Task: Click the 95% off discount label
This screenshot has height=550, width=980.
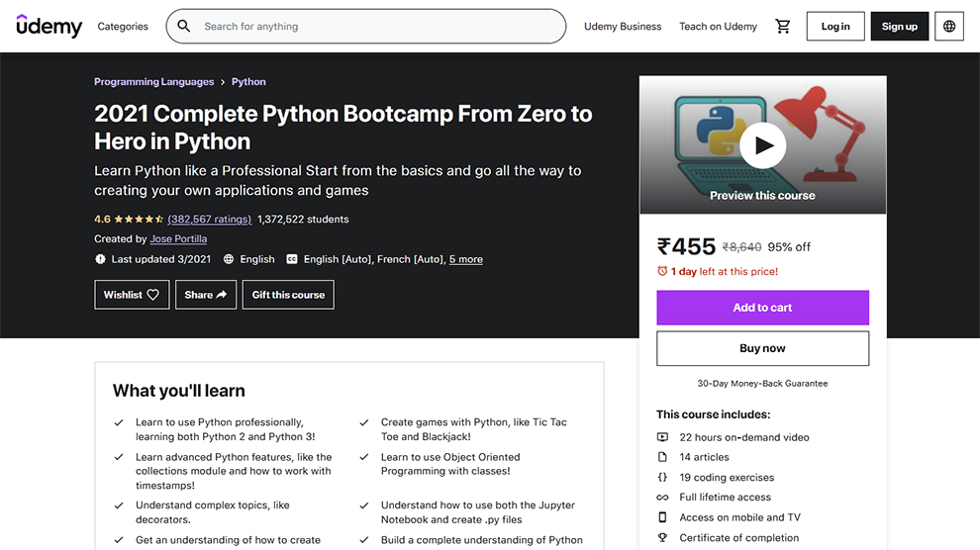Action: click(789, 247)
